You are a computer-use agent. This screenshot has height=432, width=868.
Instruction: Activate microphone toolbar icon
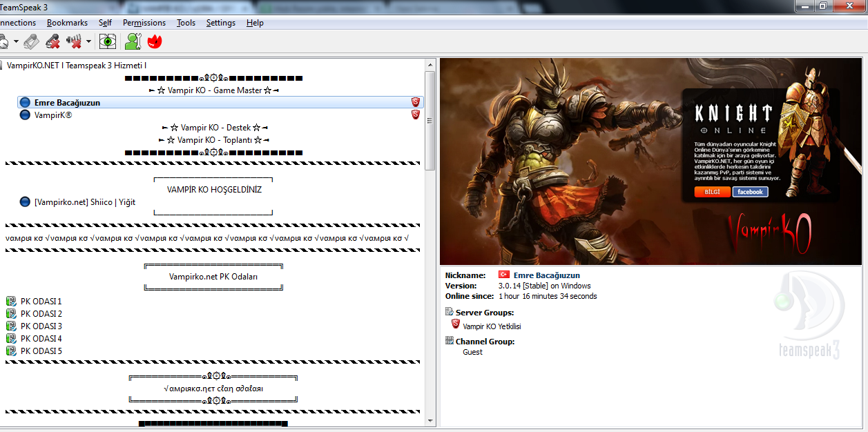point(31,42)
